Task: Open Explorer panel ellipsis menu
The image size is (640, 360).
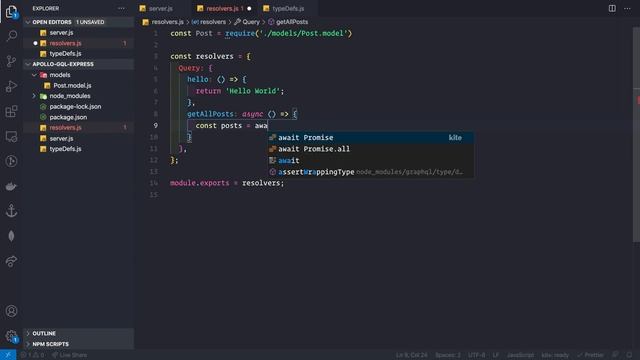Action: click(121, 8)
